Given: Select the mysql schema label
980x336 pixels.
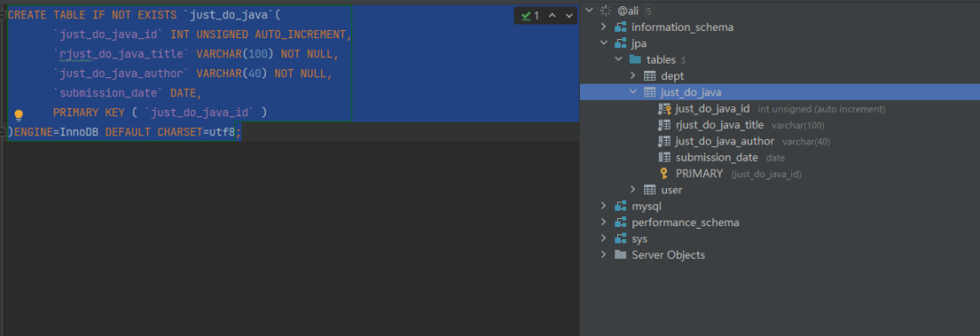Looking at the screenshot, I should tap(646, 206).
